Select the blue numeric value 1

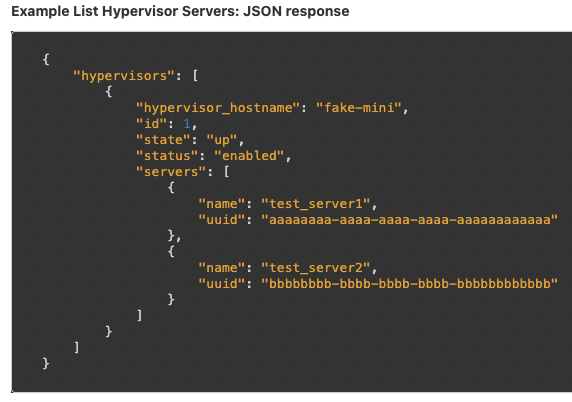coord(187,124)
